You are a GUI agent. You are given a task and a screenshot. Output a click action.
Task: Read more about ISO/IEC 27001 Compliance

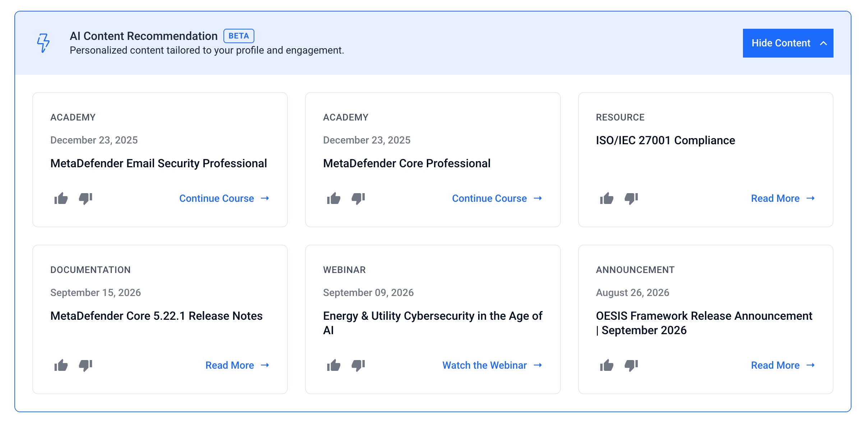[783, 198]
